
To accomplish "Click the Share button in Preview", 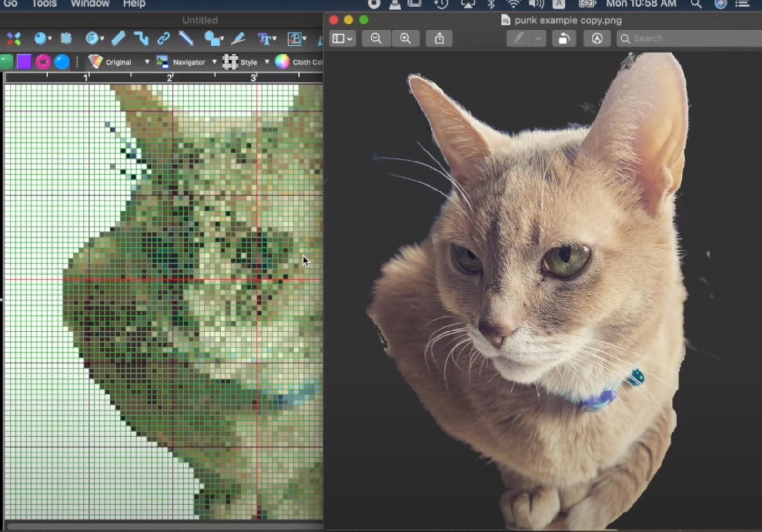I will pyautogui.click(x=439, y=39).
